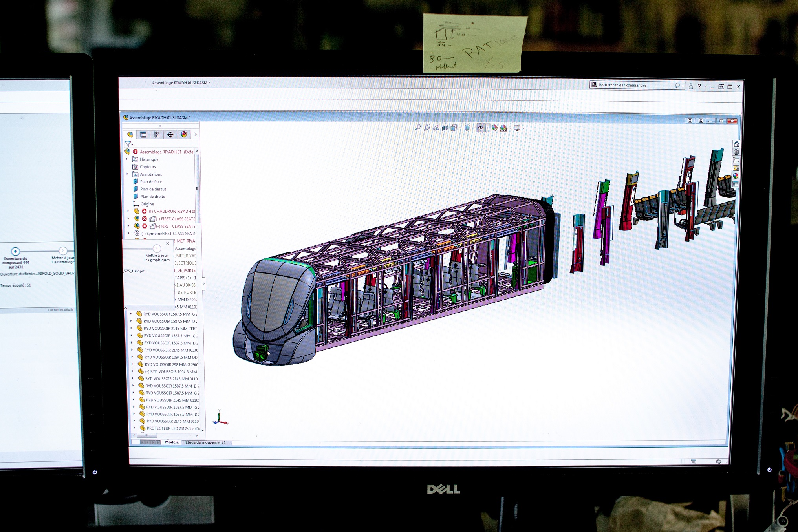
Task: Select Plan de droite in the tree
Action: click(153, 197)
